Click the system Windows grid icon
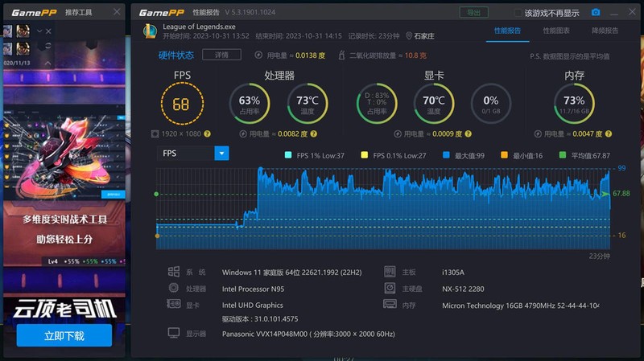This screenshot has width=644, height=361. click(174, 272)
